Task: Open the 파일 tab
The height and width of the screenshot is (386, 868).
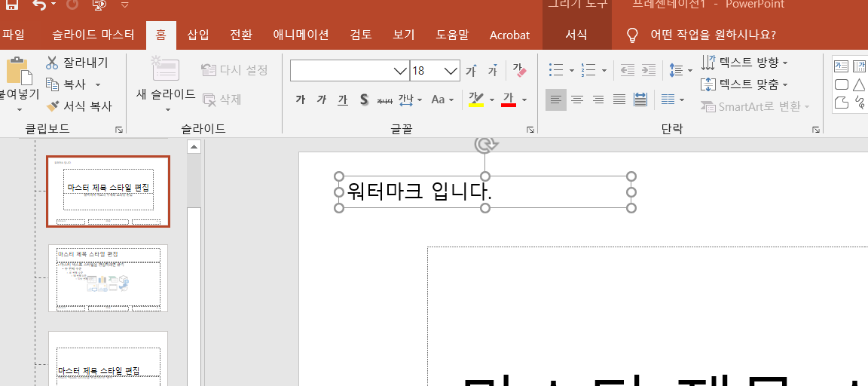Action: pos(14,35)
